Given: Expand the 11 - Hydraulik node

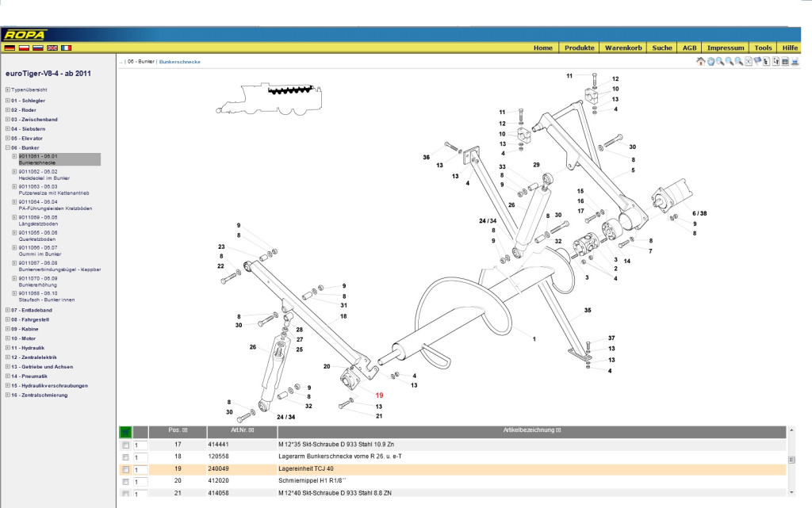Looking at the screenshot, I should [x=8, y=348].
